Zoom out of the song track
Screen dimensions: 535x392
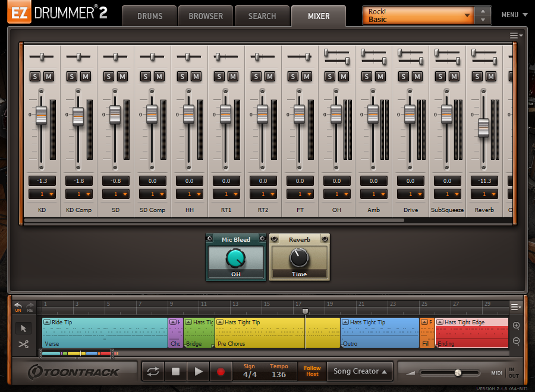pos(516,341)
